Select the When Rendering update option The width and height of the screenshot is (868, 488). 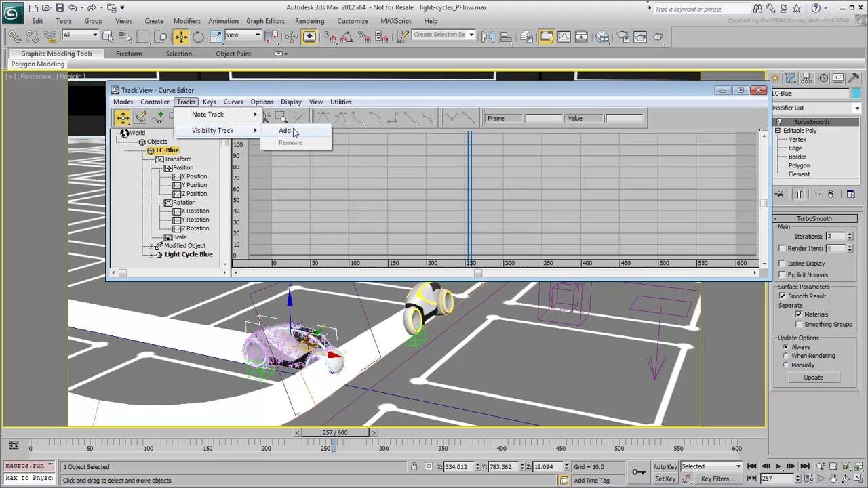786,356
